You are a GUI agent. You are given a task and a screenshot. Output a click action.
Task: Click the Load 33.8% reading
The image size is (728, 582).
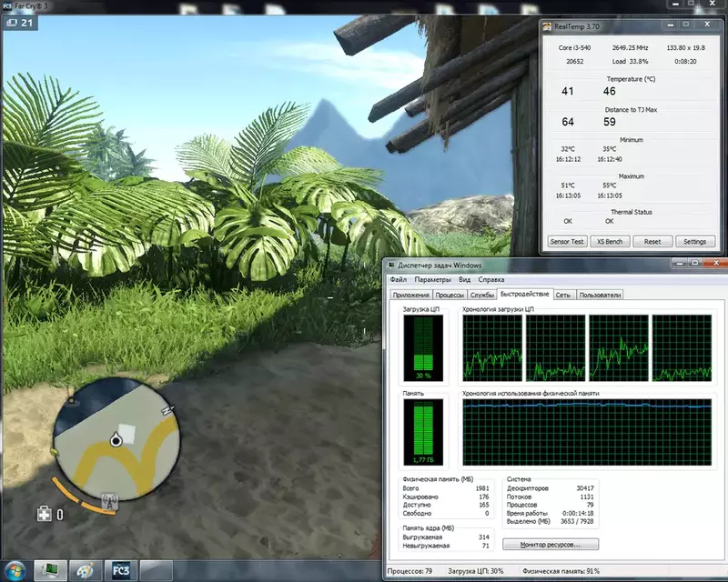coord(630,61)
